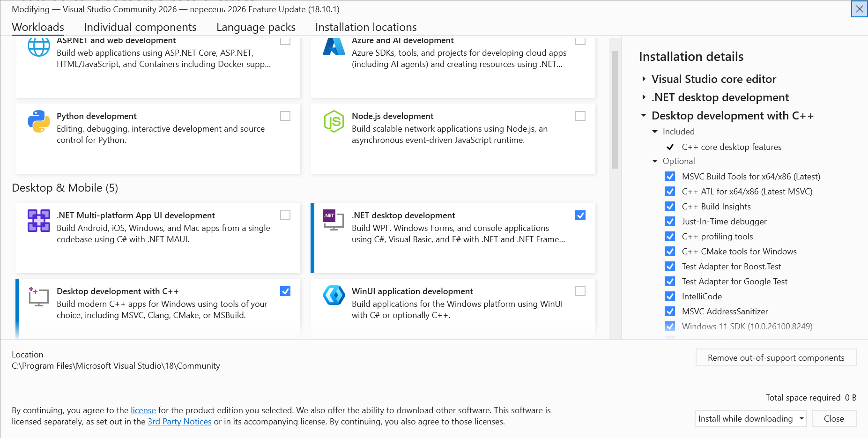Open the 3rd Party Notices link
Screen dimensions: 868x438
[179, 422]
